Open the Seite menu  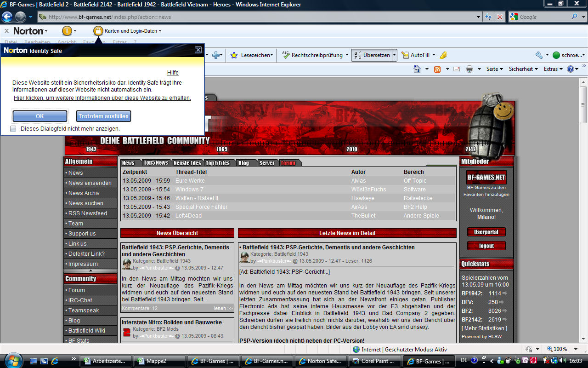coord(495,69)
